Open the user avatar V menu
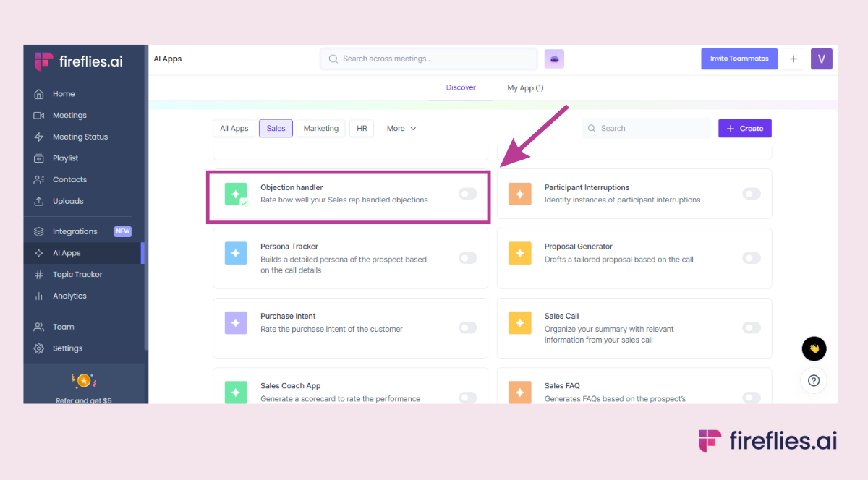Image resolution: width=868 pixels, height=480 pixels. click(822, 59)
